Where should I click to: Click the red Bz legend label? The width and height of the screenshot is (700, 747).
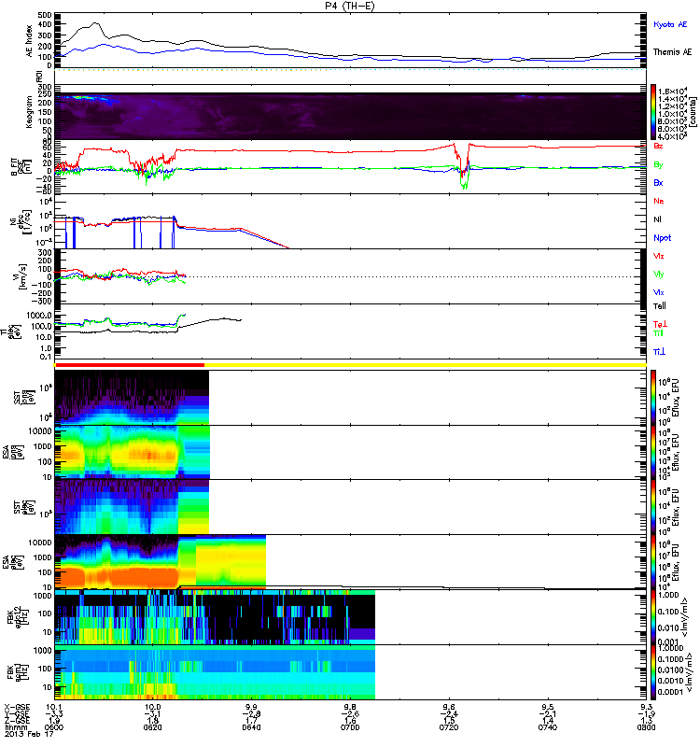658,146
